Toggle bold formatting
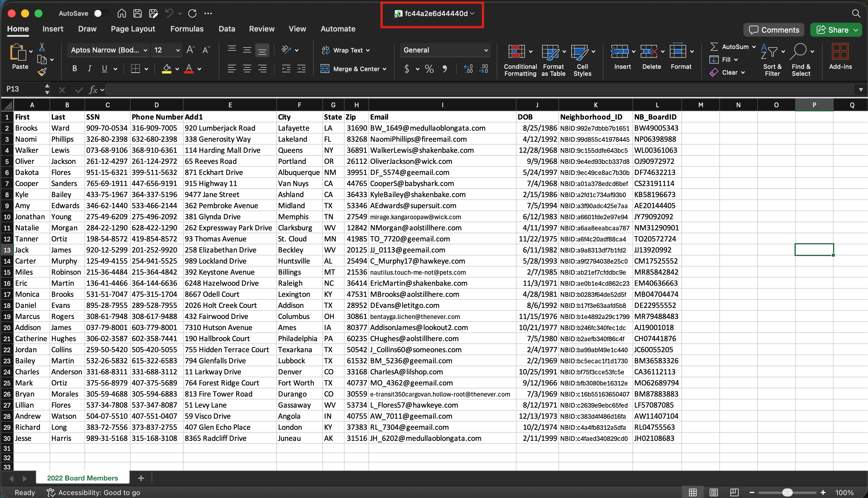868x498 pixels. point(75,69)
